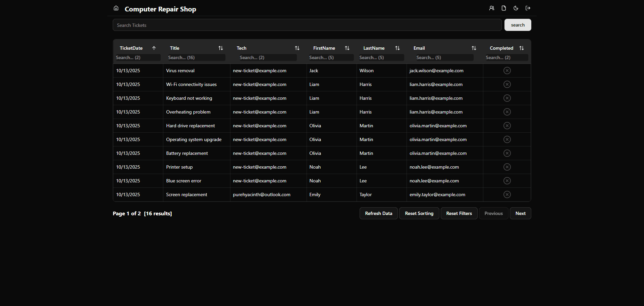Focus the Title column filter search box
The height and width of the screenshot is (306, 644).
coord(196,57)
